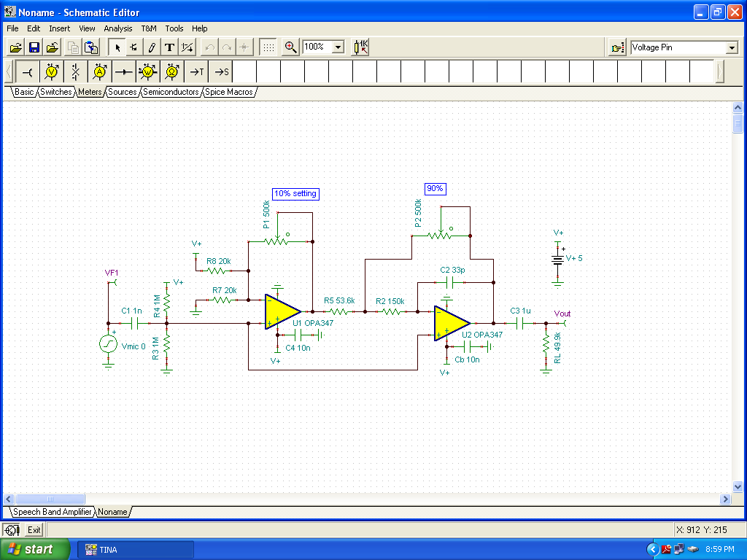
Task: Place a Current Arrow component
Action: pyautogui.click(x=124, y=72)
